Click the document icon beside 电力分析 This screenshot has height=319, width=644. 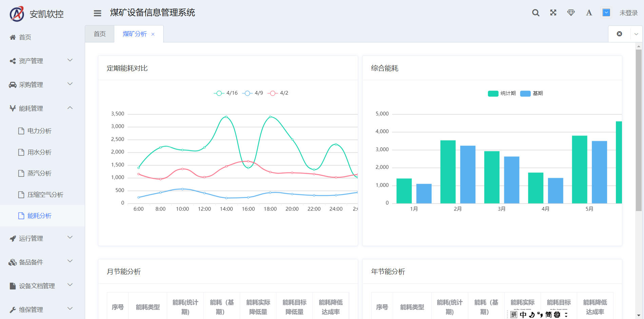tap(21, 131)
